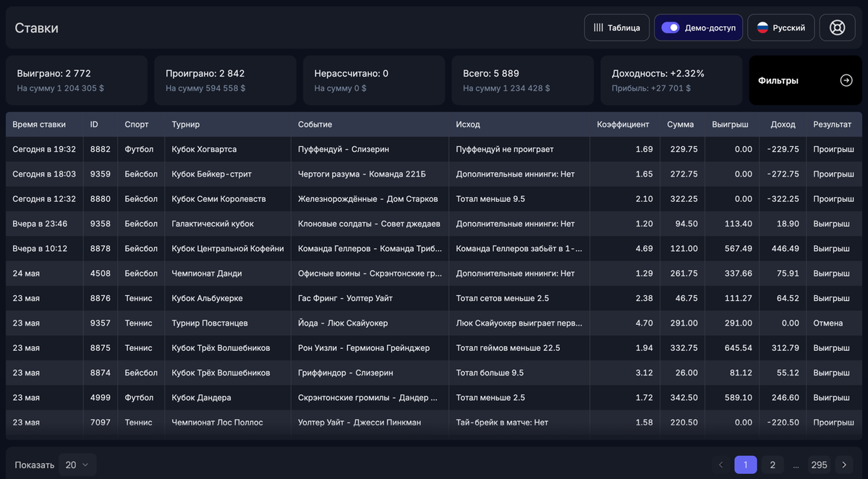This screenshot has width=868, height=479.
Task: Click Сегодня в 12:32 time cell
Action: 44,199
